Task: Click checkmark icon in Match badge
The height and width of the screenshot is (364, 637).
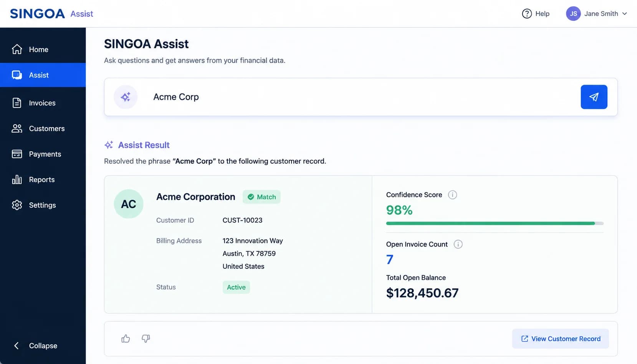Action: tap(251, 197)
